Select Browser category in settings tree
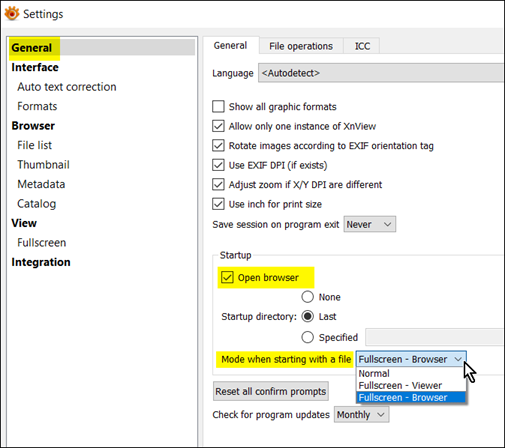This screenshot has width=505, height=448. click(33, 126)
